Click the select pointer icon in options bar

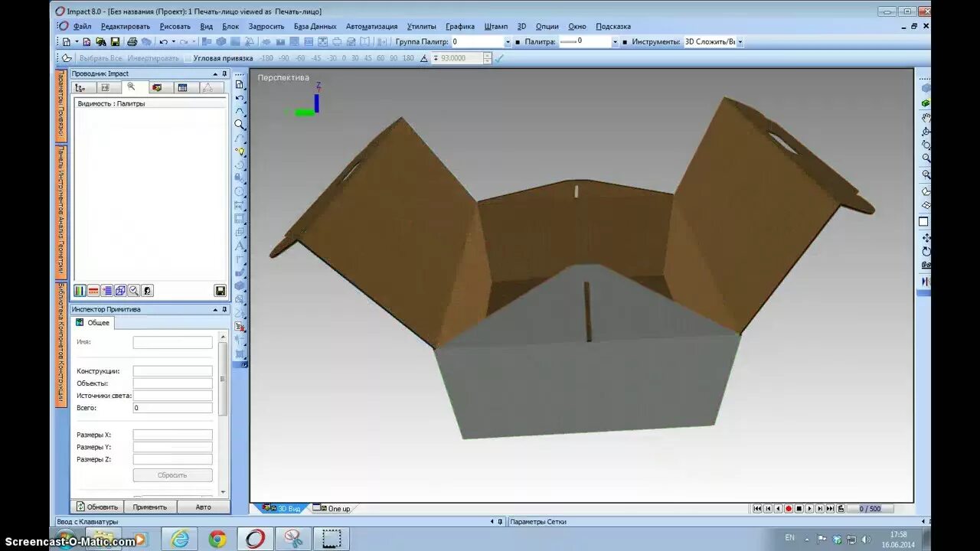(67, 58)
